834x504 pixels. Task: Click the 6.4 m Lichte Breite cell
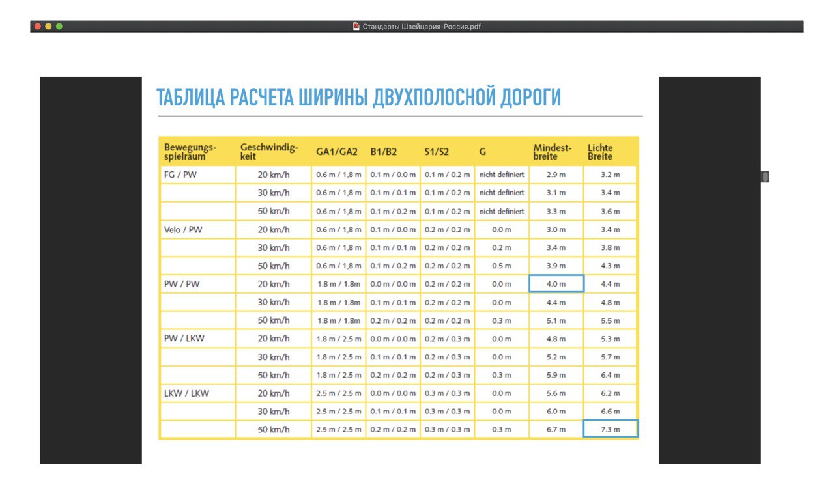click(x=611, y=375)
